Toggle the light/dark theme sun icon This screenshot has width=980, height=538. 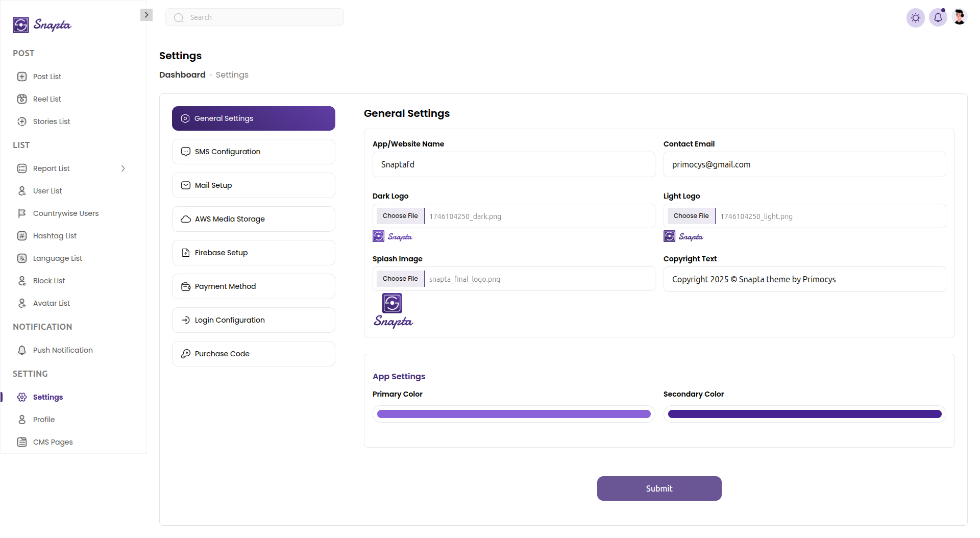pyautogui.click(x=915, y=18)
